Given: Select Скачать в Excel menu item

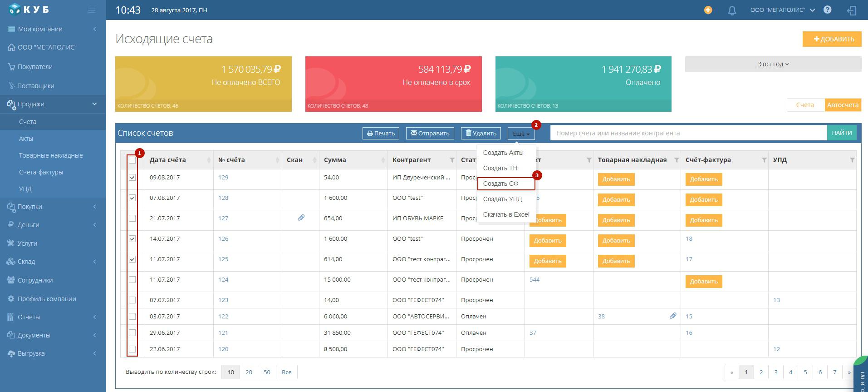Looking at the screenshot, I should 506,214.
